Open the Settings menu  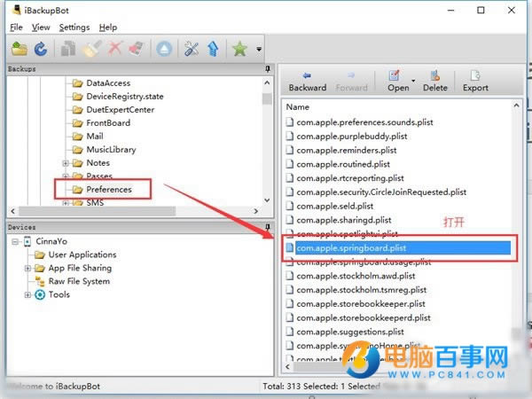point(74,27)
